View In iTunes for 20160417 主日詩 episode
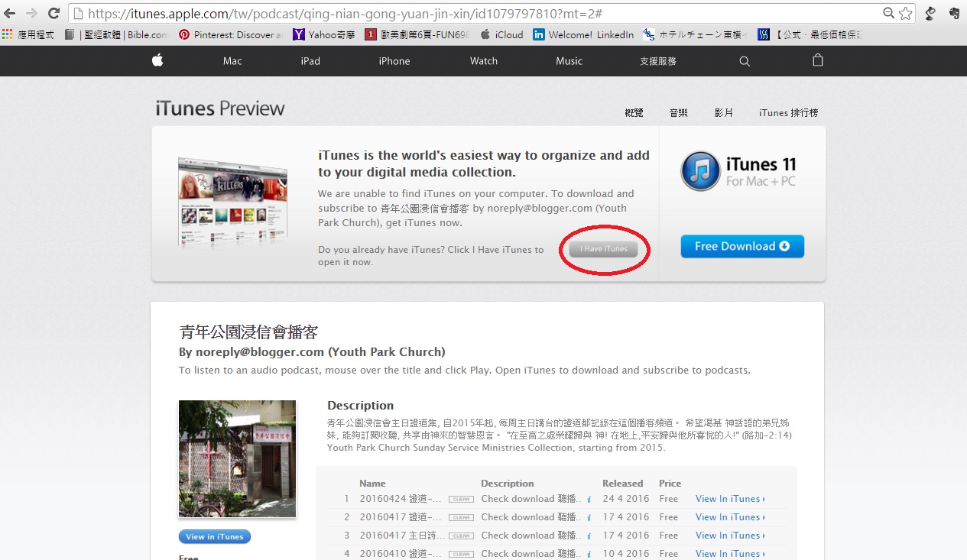This screenshot has height=560, width=967. (730, 536)
